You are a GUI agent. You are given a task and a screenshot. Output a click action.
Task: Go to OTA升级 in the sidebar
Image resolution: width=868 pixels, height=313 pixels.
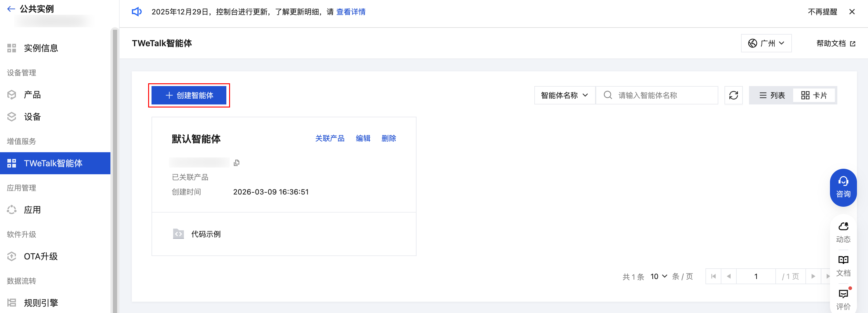coord(41,256)
